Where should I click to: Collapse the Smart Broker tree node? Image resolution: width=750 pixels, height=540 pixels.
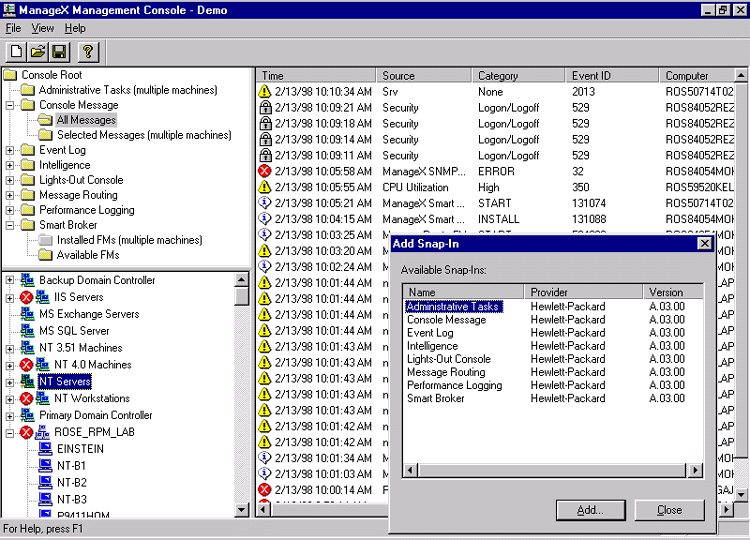tap(10, 225)
